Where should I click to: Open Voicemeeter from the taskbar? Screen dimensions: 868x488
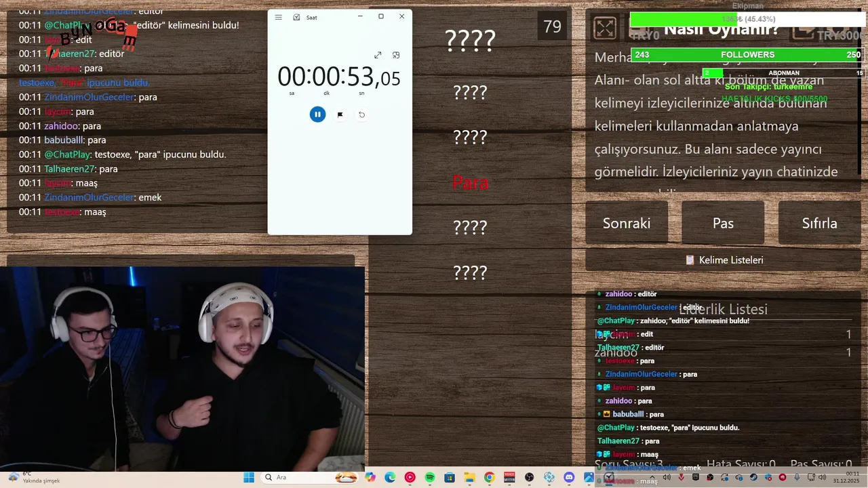coord(509,478)
